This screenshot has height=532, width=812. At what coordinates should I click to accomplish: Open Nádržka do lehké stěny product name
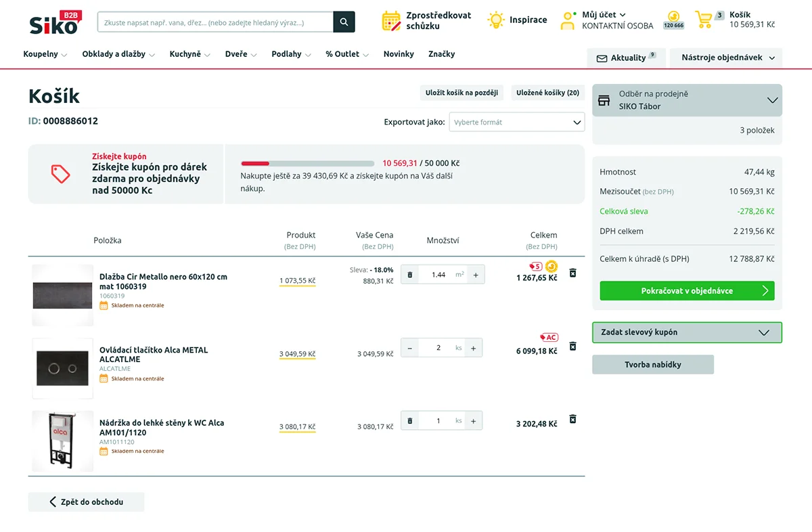click(162, 428)
